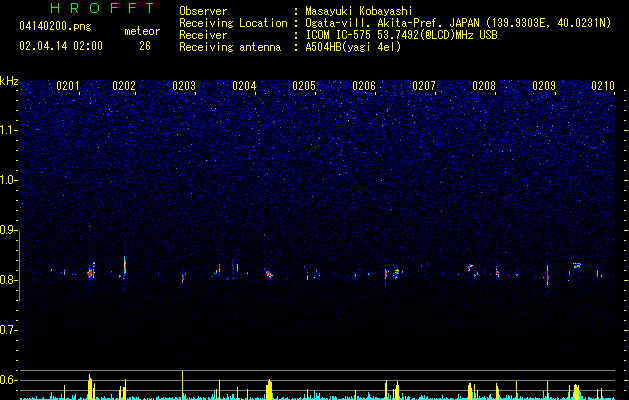
Task: Click time marker 0204
Action: (x=244, y=86)
